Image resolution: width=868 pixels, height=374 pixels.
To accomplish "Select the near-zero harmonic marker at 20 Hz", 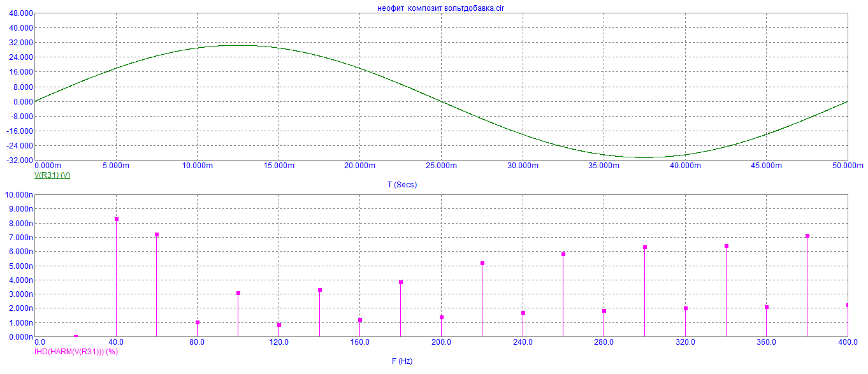I will click(76, 336).
